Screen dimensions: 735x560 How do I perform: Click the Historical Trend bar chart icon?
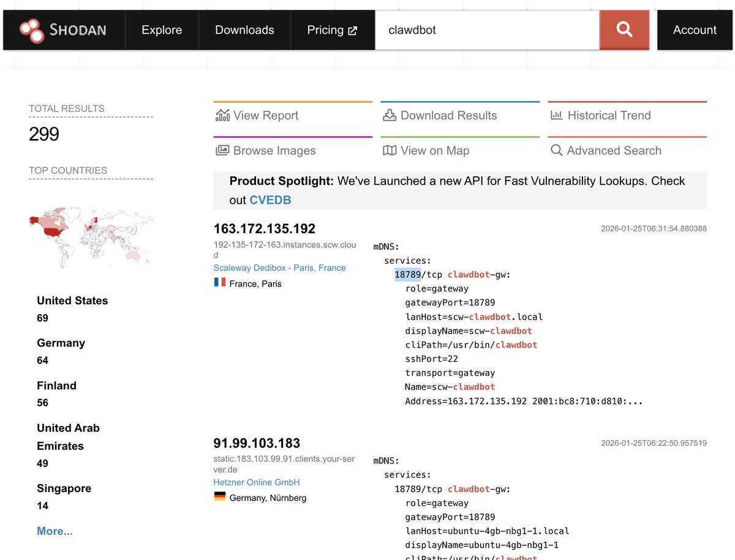(557, 115)
